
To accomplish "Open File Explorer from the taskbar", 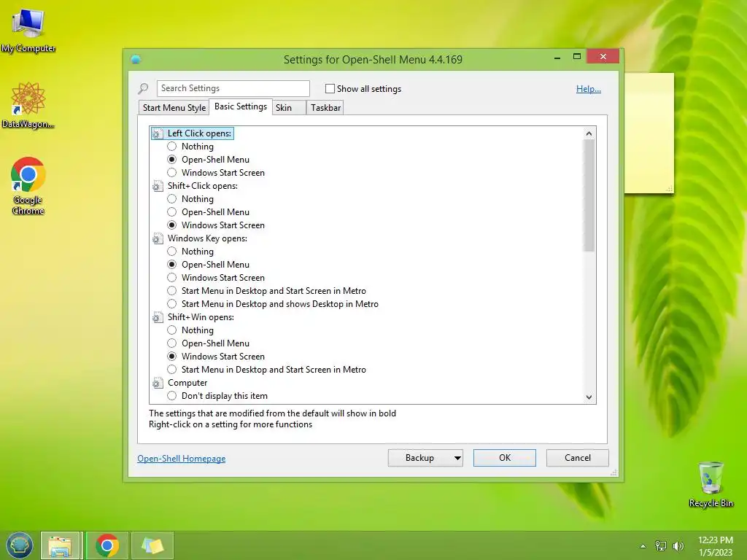I will [x=61, y=545].
